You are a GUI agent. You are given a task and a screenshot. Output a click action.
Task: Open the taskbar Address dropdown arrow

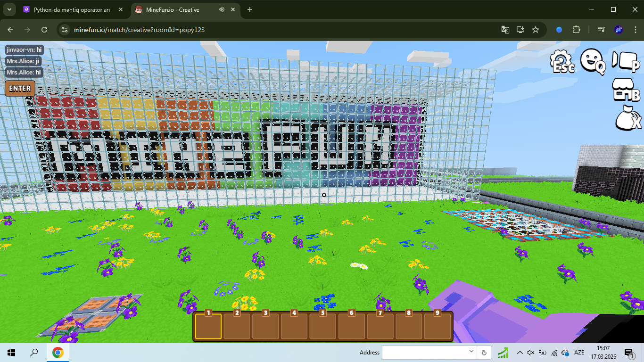pyautogui.click(x=471, y=352)
